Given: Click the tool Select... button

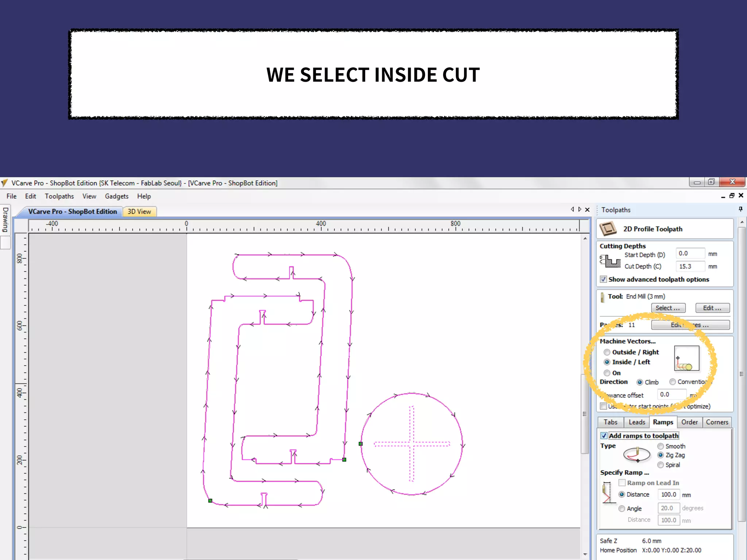Looking at the screenshot, I should 668,308.
